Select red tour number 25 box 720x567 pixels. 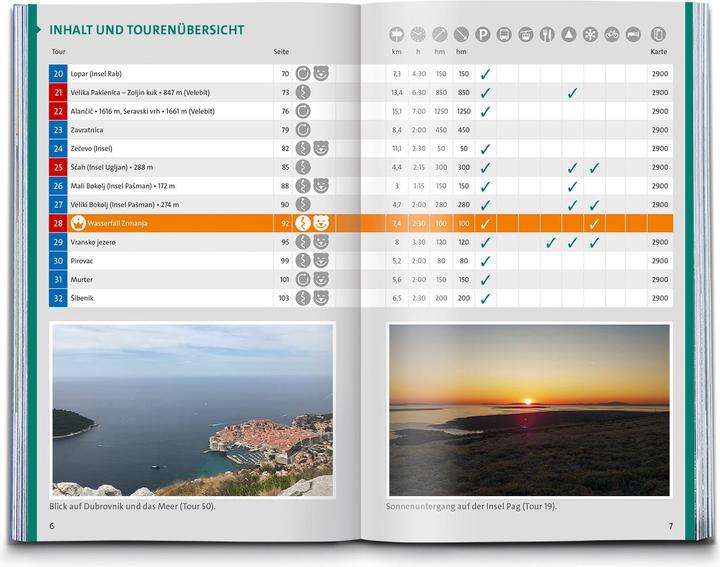pos(58,167)
